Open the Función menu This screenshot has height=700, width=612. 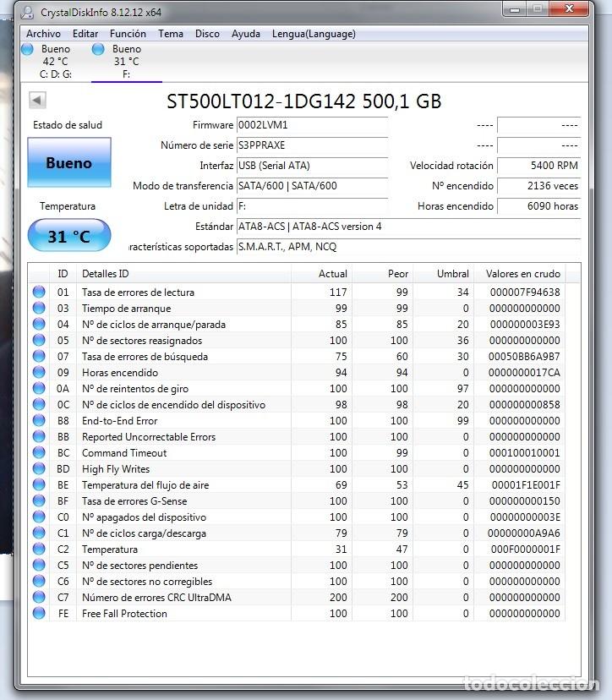128,34
